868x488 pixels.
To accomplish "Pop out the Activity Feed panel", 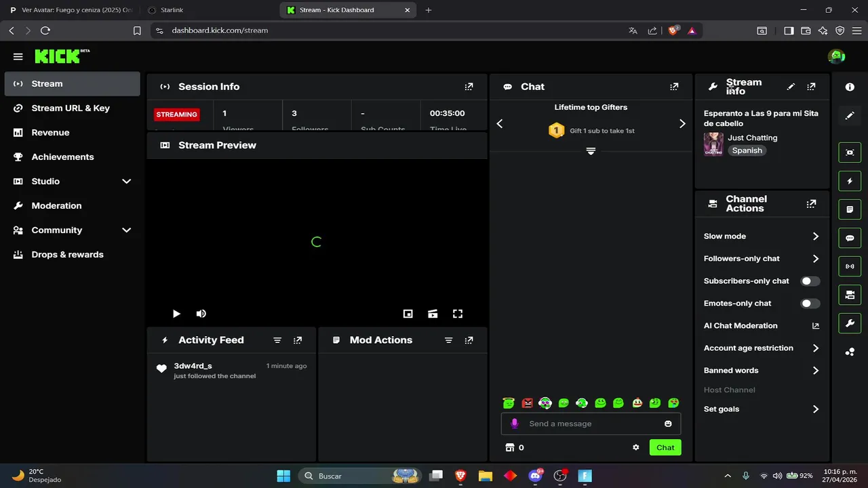I will click(x=298, y=340).
